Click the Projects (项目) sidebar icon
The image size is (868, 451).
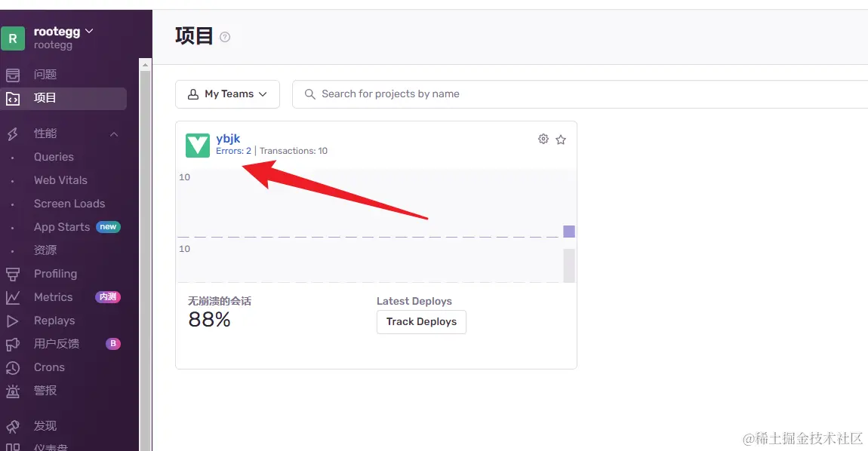[x=13, y=98]
